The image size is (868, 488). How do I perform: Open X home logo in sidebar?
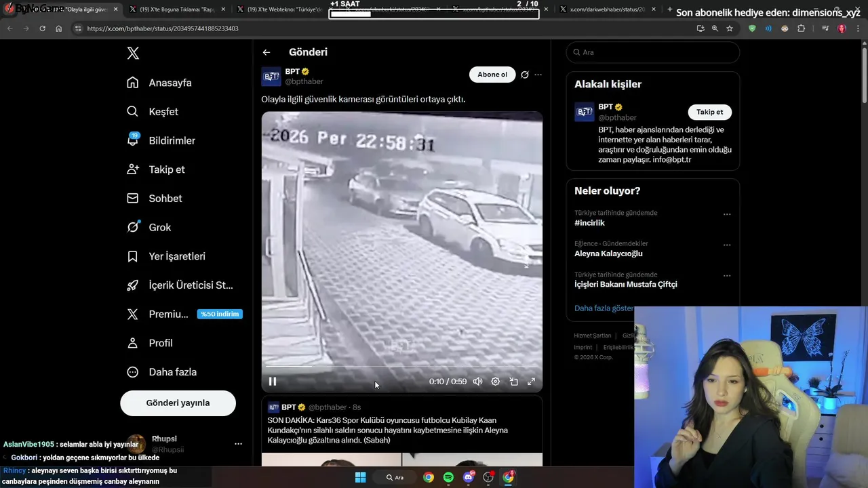click(133, 54)
